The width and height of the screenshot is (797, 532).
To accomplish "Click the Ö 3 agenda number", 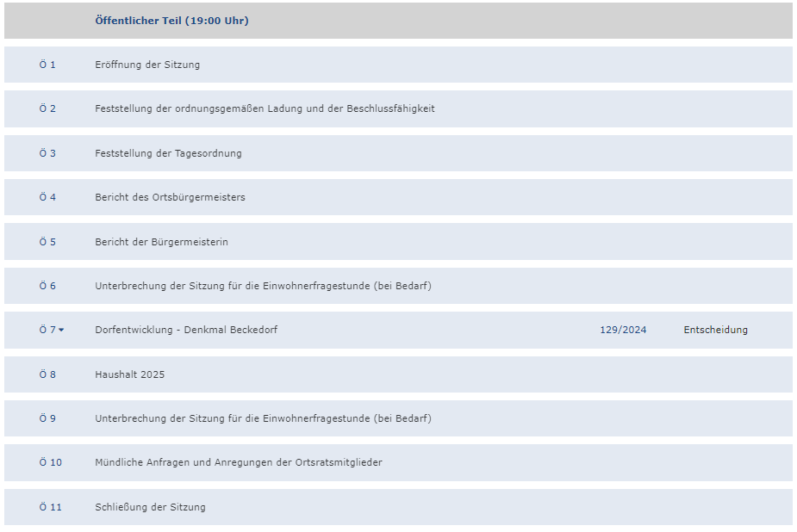I will click(x=47, y=153).
